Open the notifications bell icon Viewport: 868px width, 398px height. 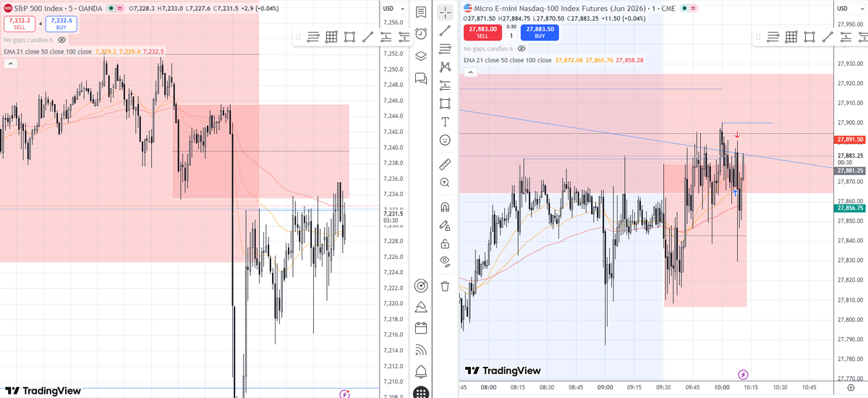(x=420, y=372)
